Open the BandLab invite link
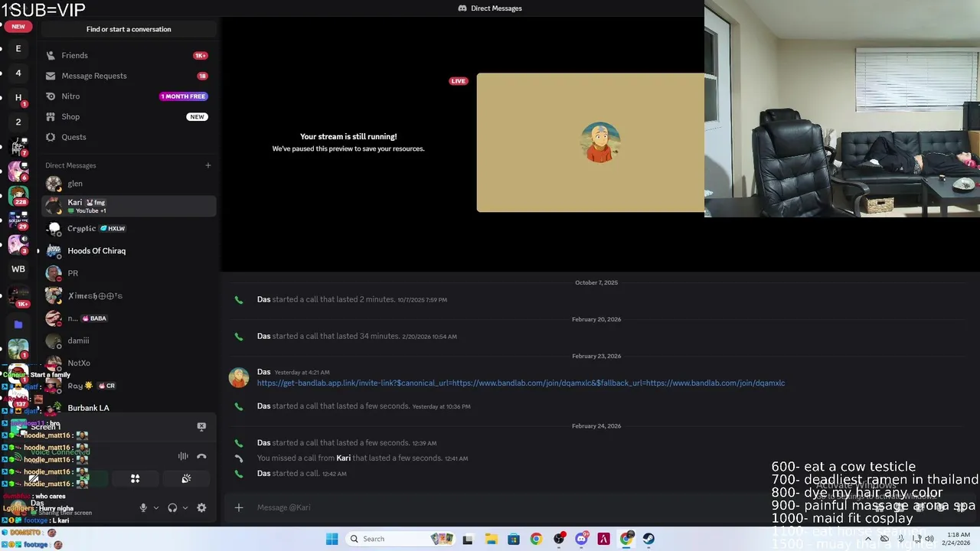The width and height of the screenshot is (980, 551). (521, 383)
